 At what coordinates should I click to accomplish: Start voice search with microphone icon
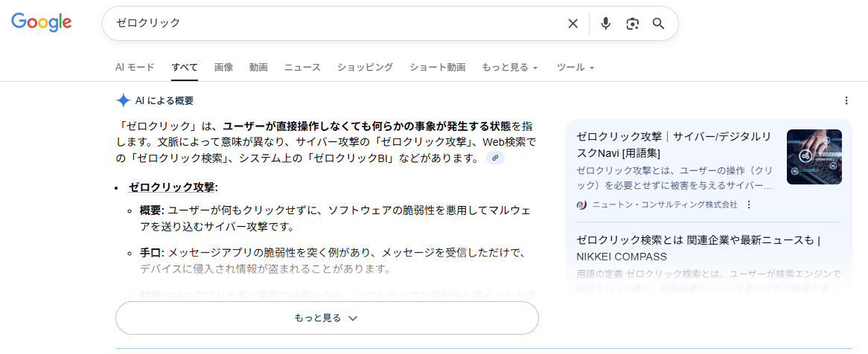point(605,23)
